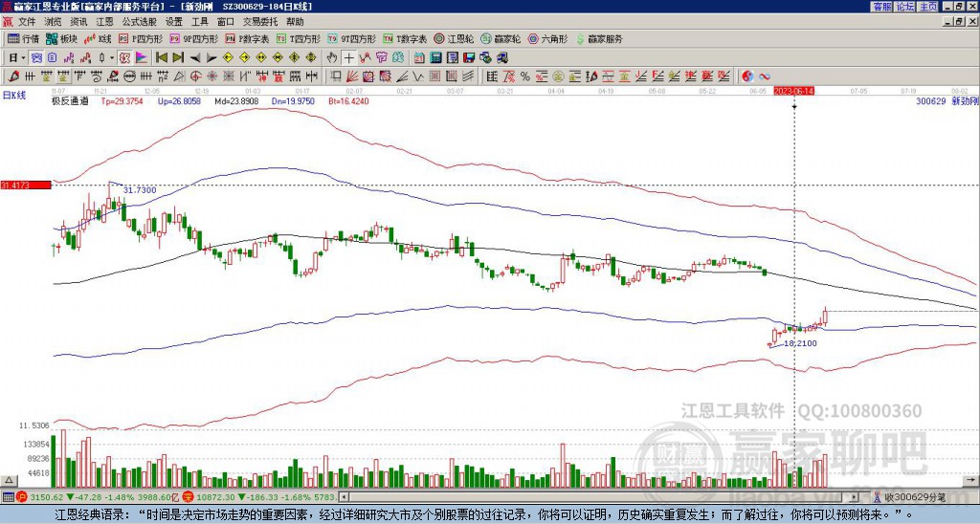The image size is (980, 524).
Task: Click the 18.2100 low price label
Action: (799, 343)
